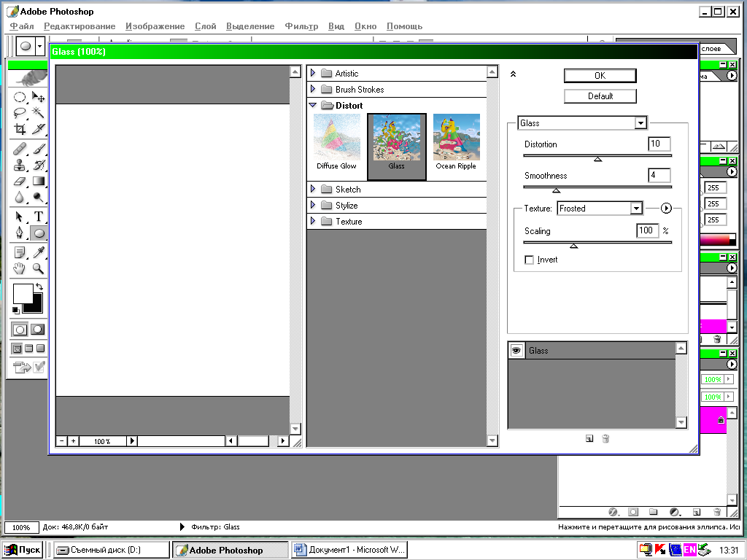Select the Brush tool
The width and height of the screenshot is (747, 560).
pyautogui.click(x=38, y=149)
